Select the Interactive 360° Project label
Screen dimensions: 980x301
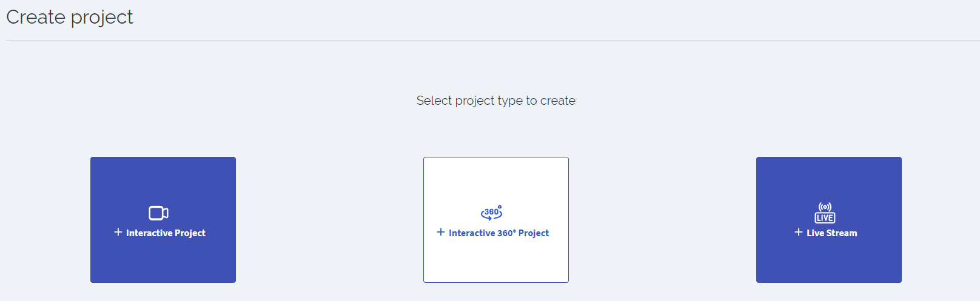pyautogui.click(x=498, y=233)
